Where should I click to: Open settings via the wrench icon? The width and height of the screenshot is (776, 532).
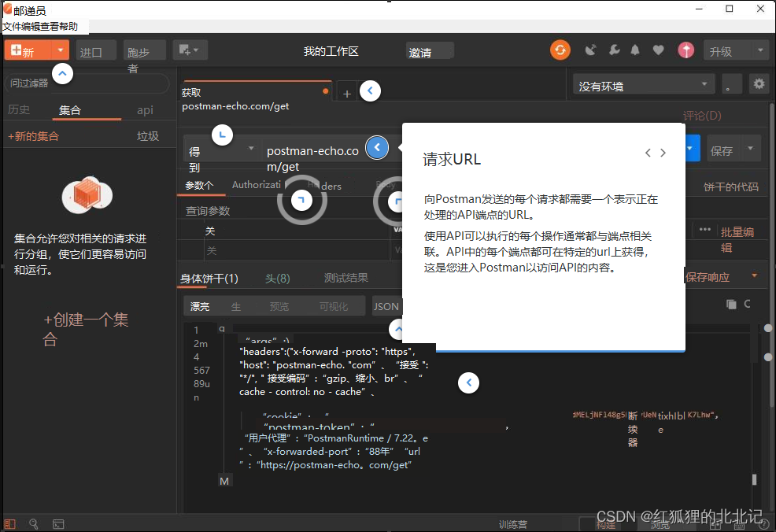tap(615, 50)
